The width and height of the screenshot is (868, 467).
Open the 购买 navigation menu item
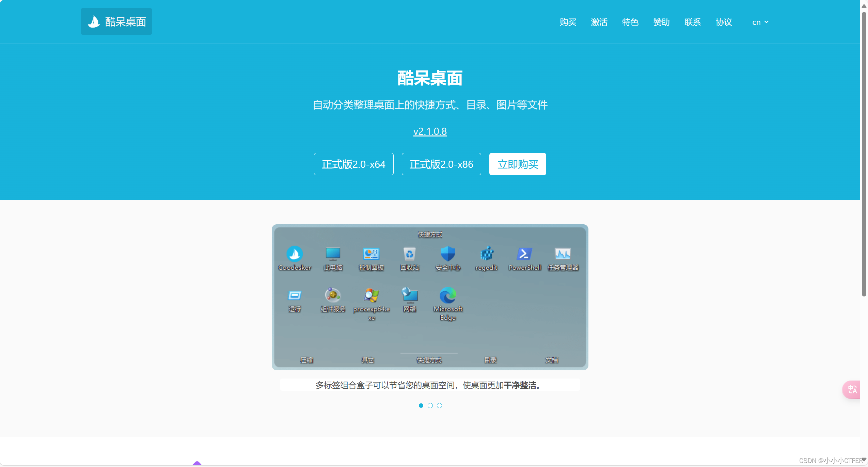point(568,22)
